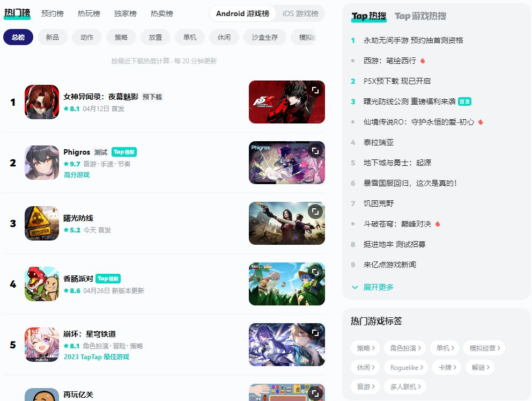Switch to the 预约榜 tab
The height and width of the screenshot is (401, 532).
pyautogui.click(x=53, y=13)
